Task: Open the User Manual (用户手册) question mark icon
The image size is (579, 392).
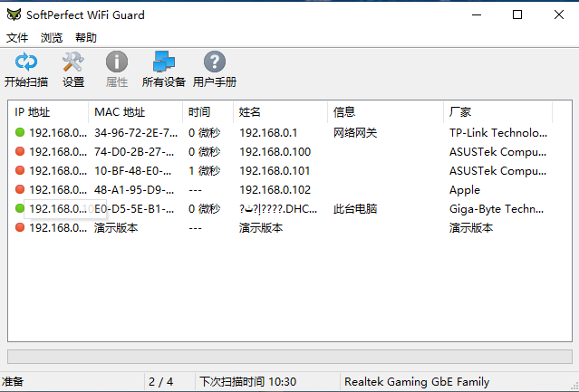Action: point(214,62)
